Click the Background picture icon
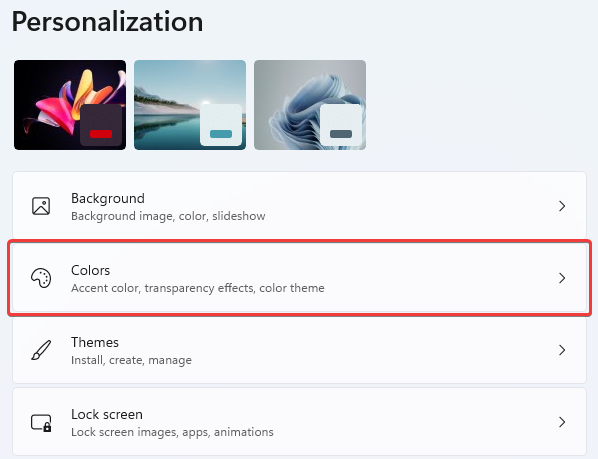The width and height of the screenshot is (598, 459). pos(41,206)
